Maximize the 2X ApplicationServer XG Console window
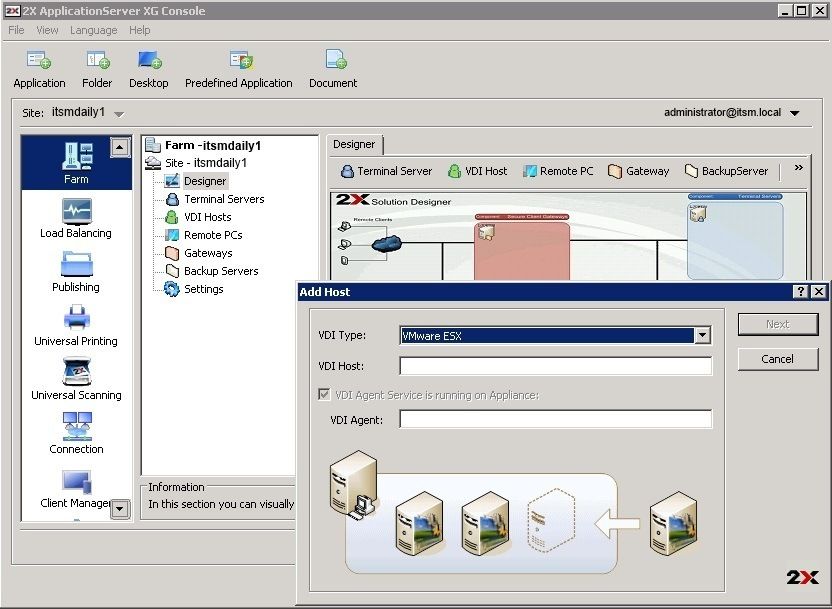 802,11
